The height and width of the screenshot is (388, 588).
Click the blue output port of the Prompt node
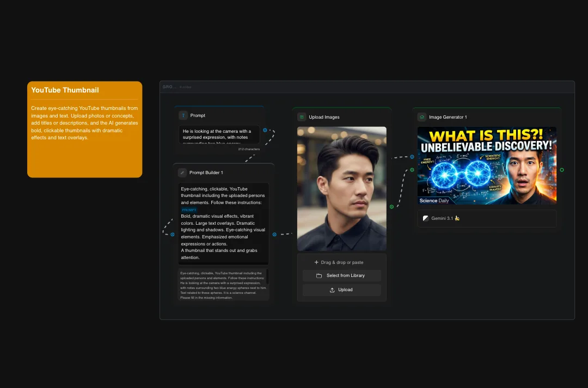pyautogui.click(x=265, y=130)
